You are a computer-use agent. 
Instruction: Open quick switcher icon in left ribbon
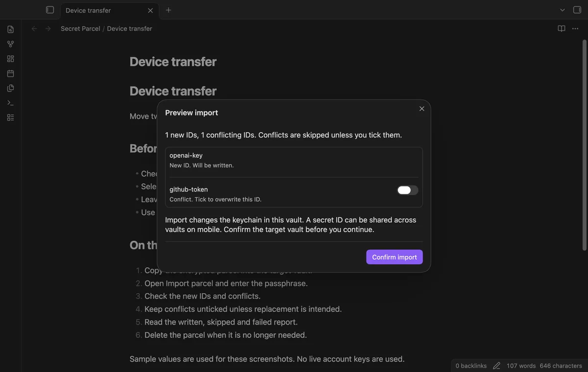click(10, 29)
